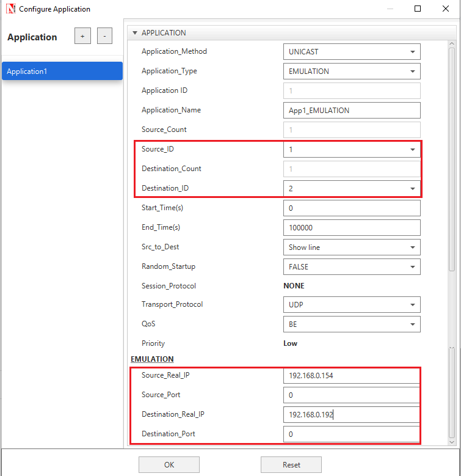461x476 pixels.
Task: Click the add application plus button
Action: tap(82, 37)
